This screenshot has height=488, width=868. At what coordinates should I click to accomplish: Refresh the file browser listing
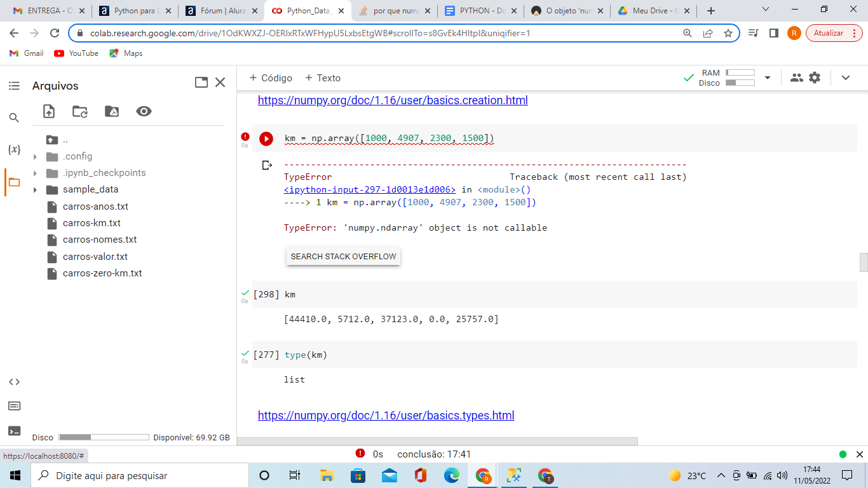[80, 111]
